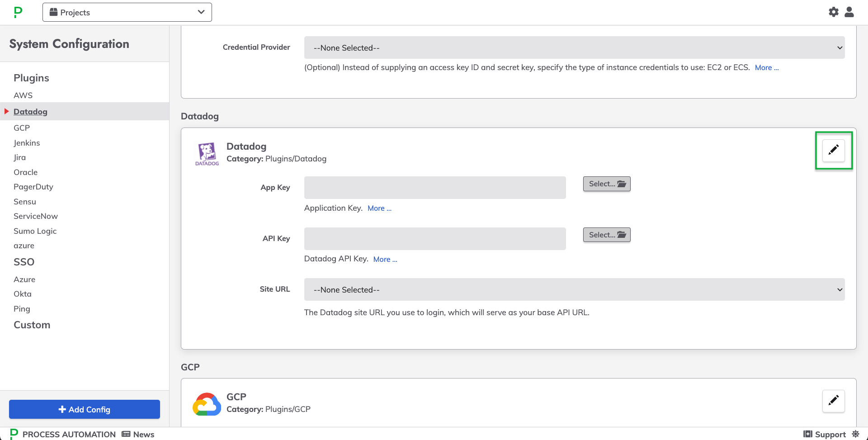This screenshot has height=440, width=868.
Task: Open the News footer link
Action: (x=138, y=434)
